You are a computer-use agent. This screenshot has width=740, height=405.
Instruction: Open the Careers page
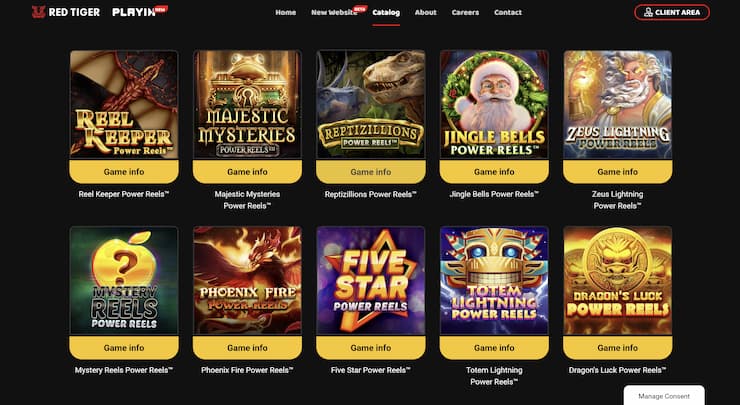point(465,12)
